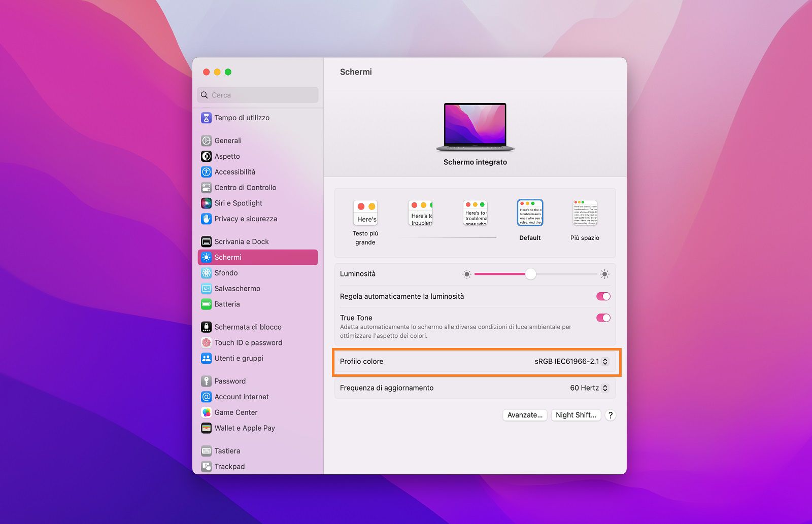Image resolution: width=812 pixels, height=524 pixels.
Task: Click the magnifying glass search icon
Action: (205, 95)
